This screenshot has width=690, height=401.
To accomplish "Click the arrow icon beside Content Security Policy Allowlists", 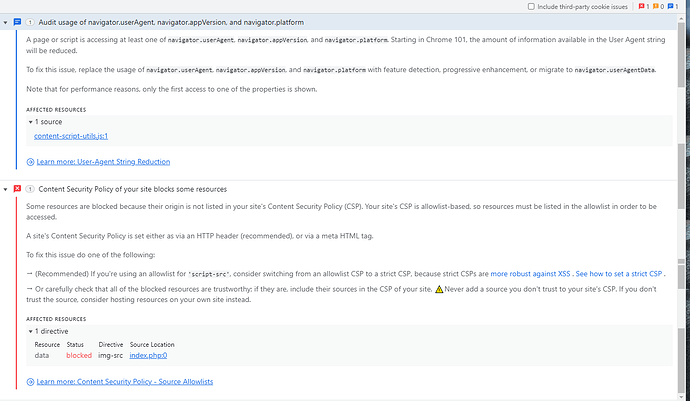I will [x=30, y=382].
